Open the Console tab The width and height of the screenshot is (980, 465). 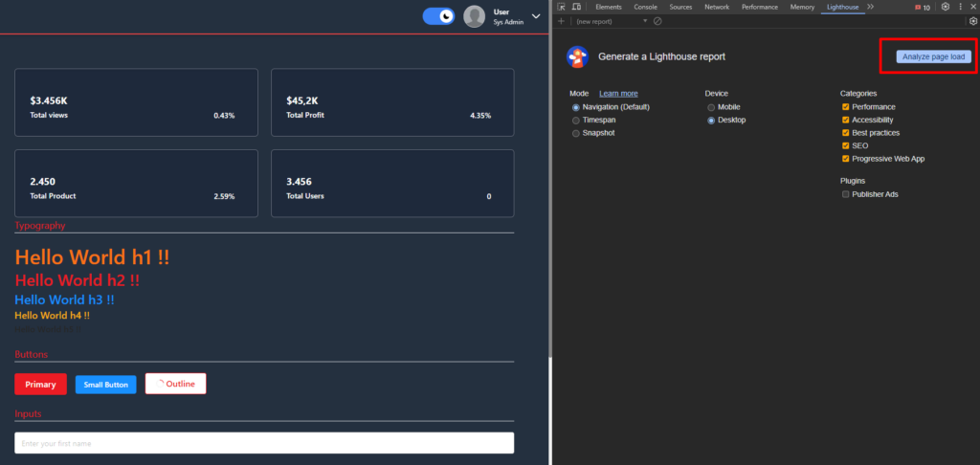[645, 7]
